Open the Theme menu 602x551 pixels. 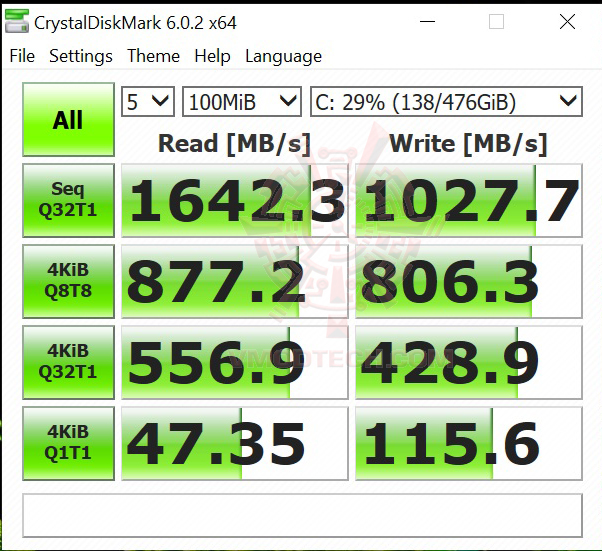click(x=153, y=56)
